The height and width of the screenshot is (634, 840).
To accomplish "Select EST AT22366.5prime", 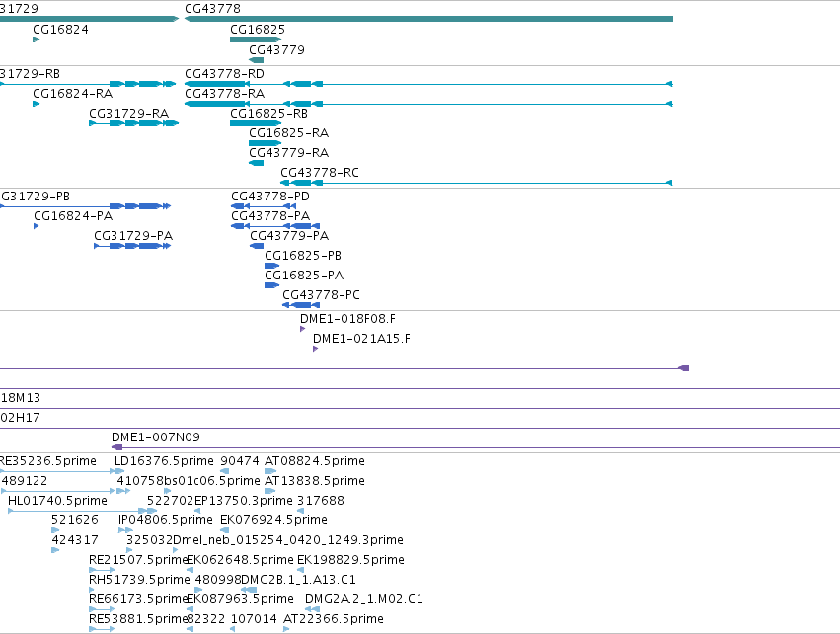I will [x=286, y=629].
